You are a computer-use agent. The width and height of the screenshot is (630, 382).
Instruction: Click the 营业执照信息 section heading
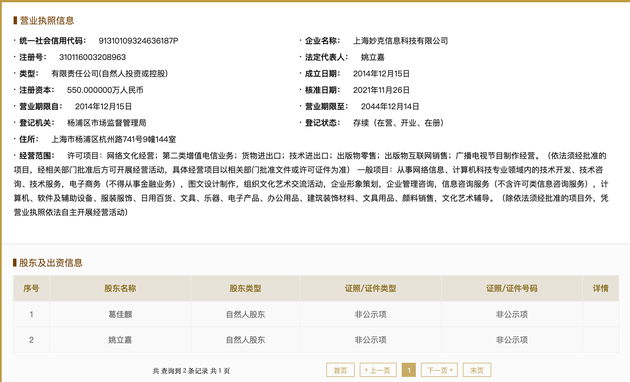click(x=47, y=20)
